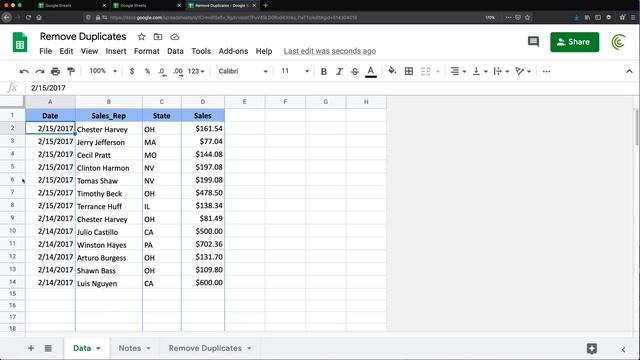Open the Insert menu

click(116, 51)
